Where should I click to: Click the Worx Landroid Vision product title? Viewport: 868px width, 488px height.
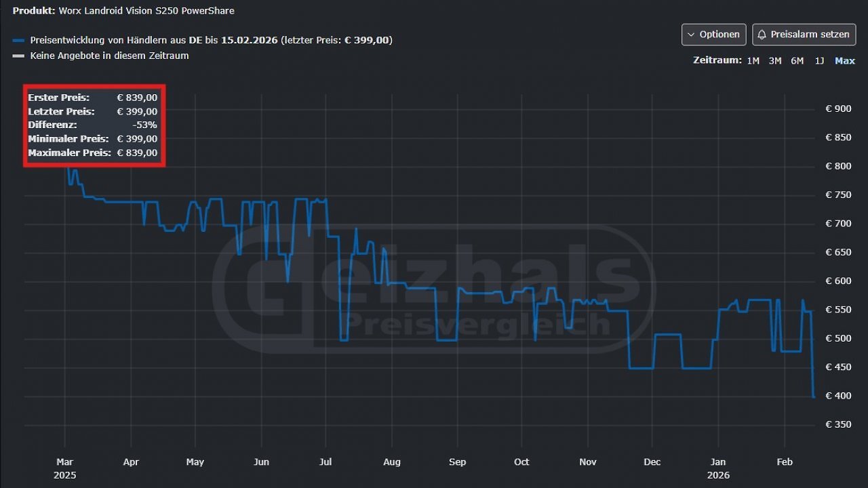pos(146,11)
